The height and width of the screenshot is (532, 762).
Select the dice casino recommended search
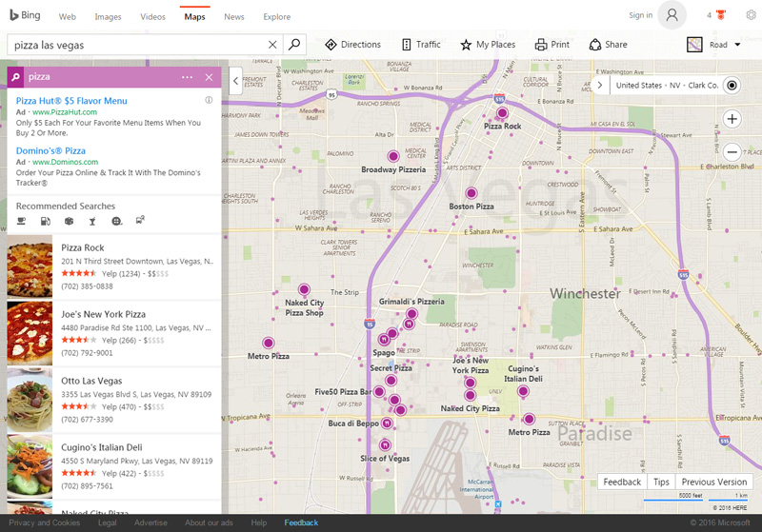[x=69, y=222]
